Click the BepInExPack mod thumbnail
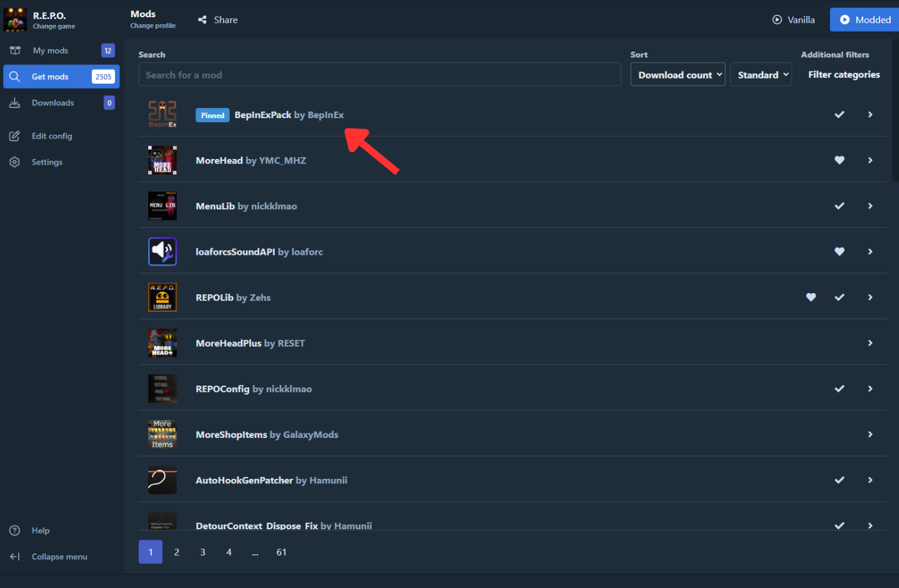 pos(162,114)
